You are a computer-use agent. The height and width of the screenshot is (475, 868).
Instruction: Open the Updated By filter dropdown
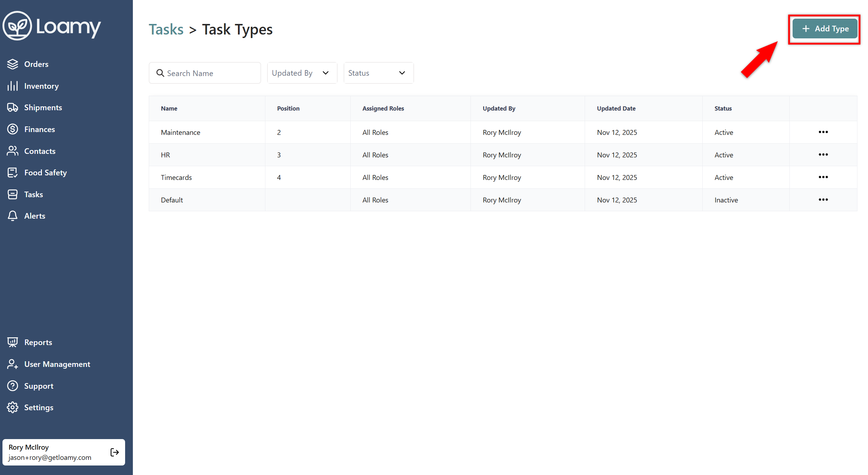[302, 73]
